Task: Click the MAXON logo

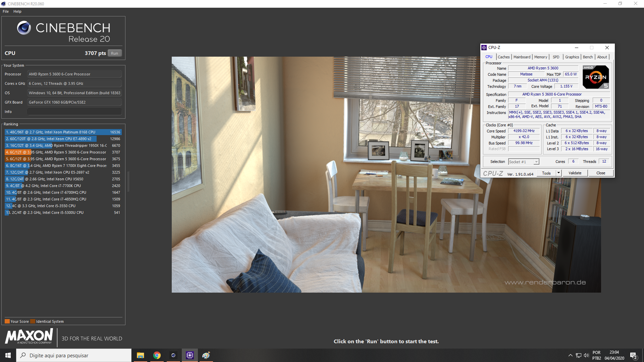Action: [x=29, y=336]
